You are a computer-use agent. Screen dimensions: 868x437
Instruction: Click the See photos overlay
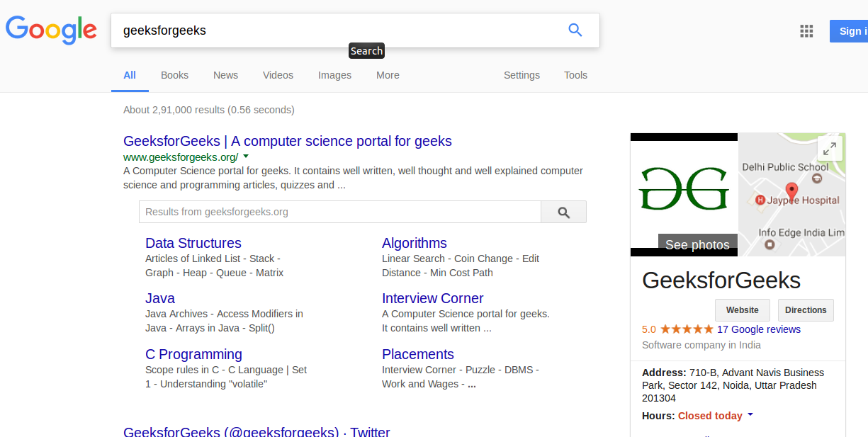pyautogui.click(x=697, y=245)
